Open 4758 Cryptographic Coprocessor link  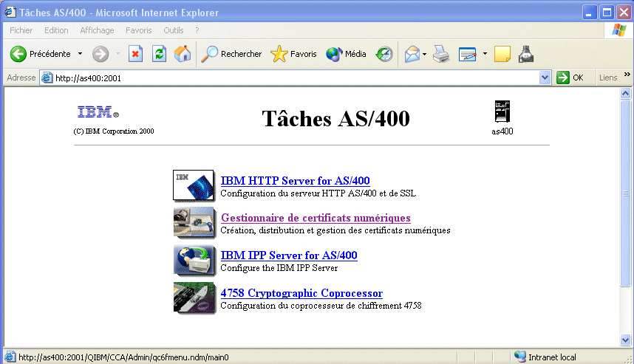click(x=301, y=293)
